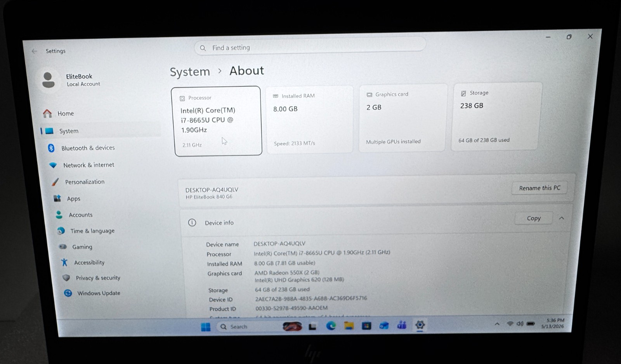This screenshot has height=364, width=621.
Task: Select the Installed RAM card
Action: click(309, 119)
